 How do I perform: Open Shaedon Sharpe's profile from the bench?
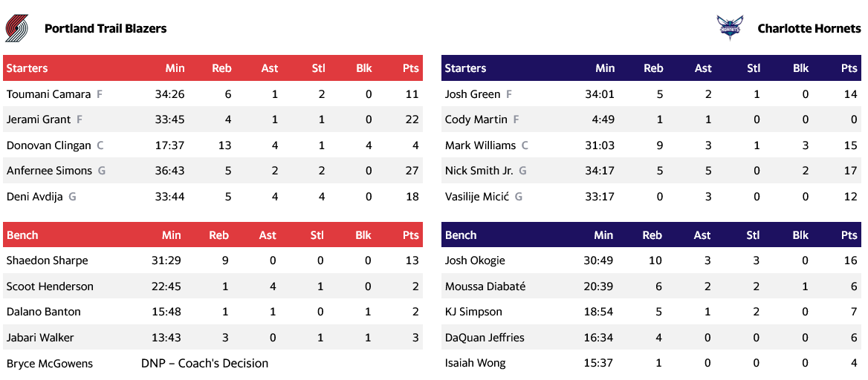[47, 261]
